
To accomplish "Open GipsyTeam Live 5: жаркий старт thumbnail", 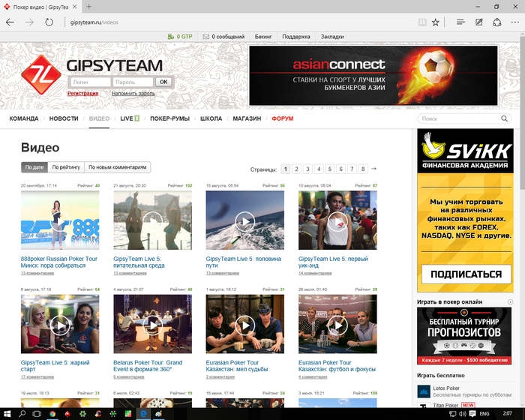I will (60, 324).
